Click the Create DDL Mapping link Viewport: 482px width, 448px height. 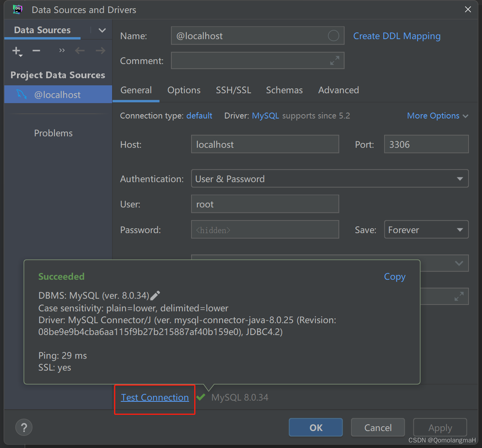(x=397, y=36)
